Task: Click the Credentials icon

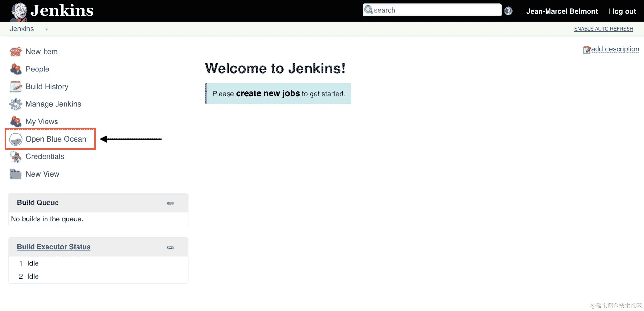Action: point(15,156)
